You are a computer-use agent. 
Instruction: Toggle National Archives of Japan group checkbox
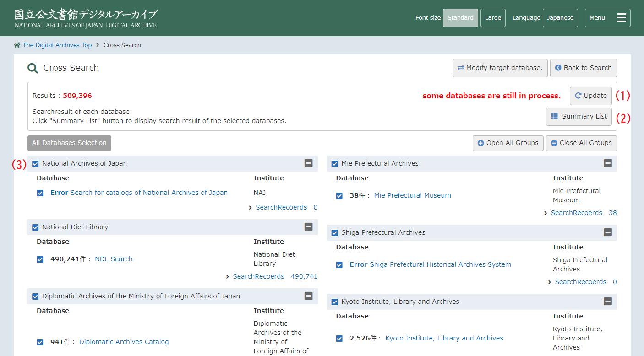point(35,164)
